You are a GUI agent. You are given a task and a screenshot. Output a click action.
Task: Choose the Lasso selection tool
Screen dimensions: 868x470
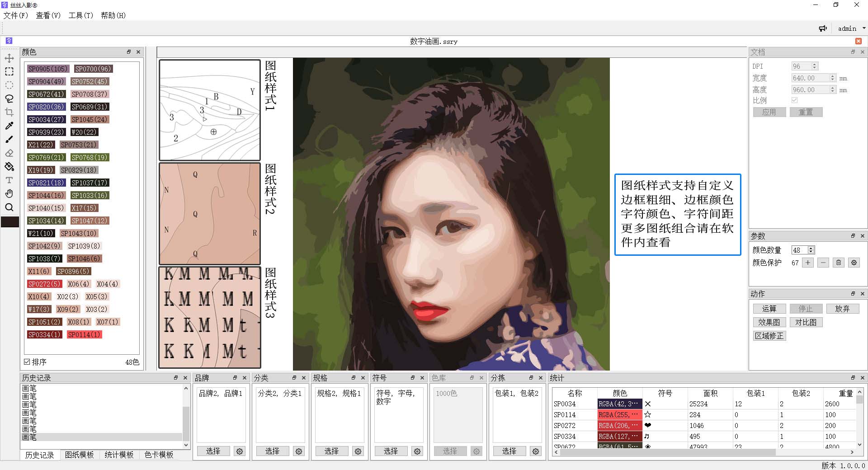pyautogui.click(x=9, y=99)
